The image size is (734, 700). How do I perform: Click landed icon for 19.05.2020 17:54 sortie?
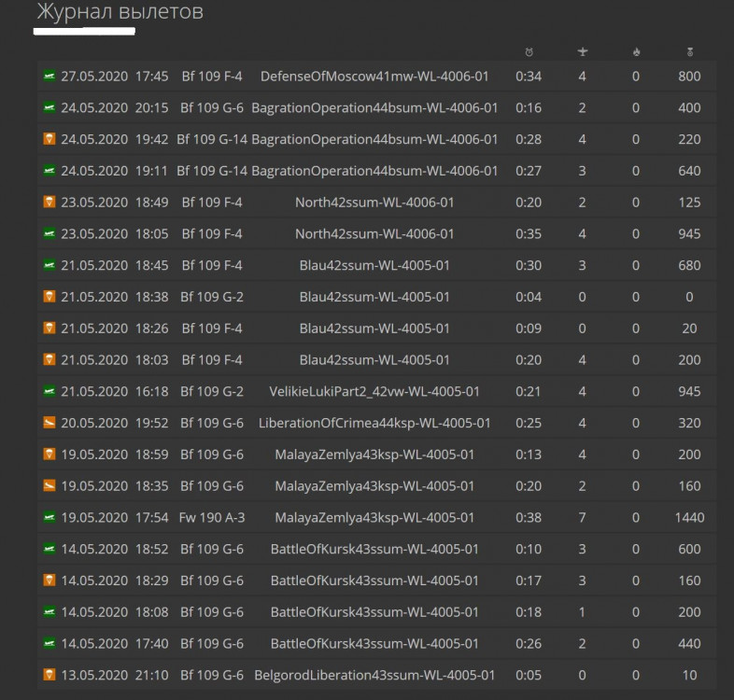[49, 516]
